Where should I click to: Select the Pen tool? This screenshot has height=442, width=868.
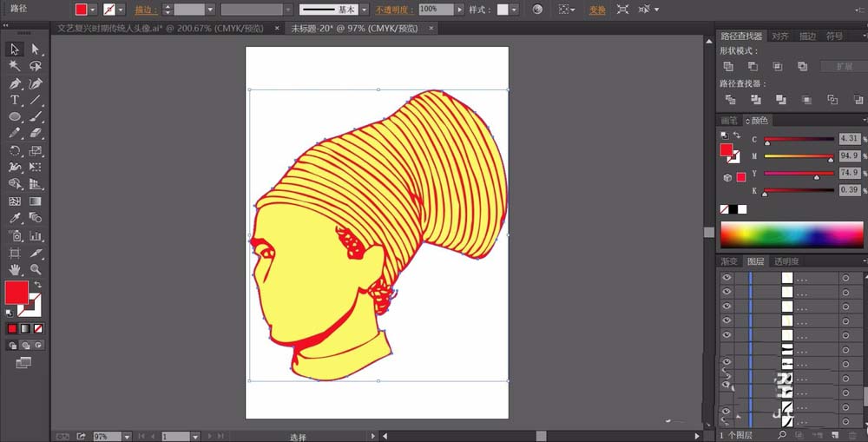[15, 83]
